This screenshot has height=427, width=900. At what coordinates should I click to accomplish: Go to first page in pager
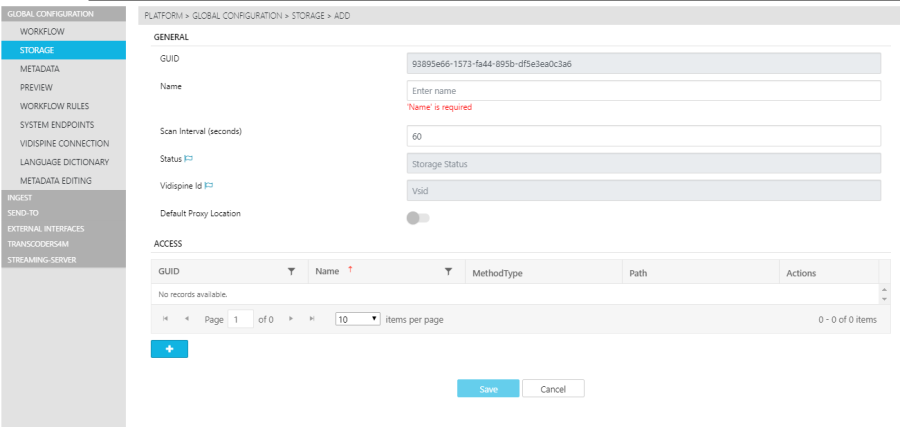pyautogui.click(x=165, y=319)
